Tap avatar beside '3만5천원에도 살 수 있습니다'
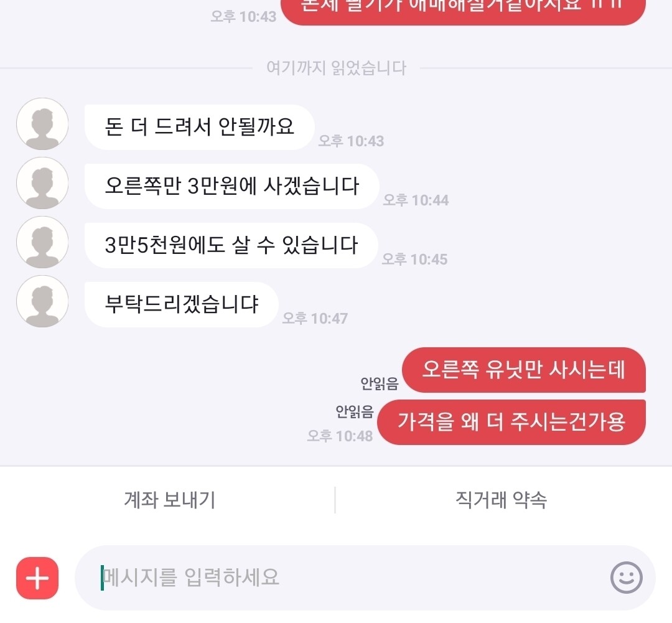The width and height of the screenshot is (672, 623). tap(42, 242)
